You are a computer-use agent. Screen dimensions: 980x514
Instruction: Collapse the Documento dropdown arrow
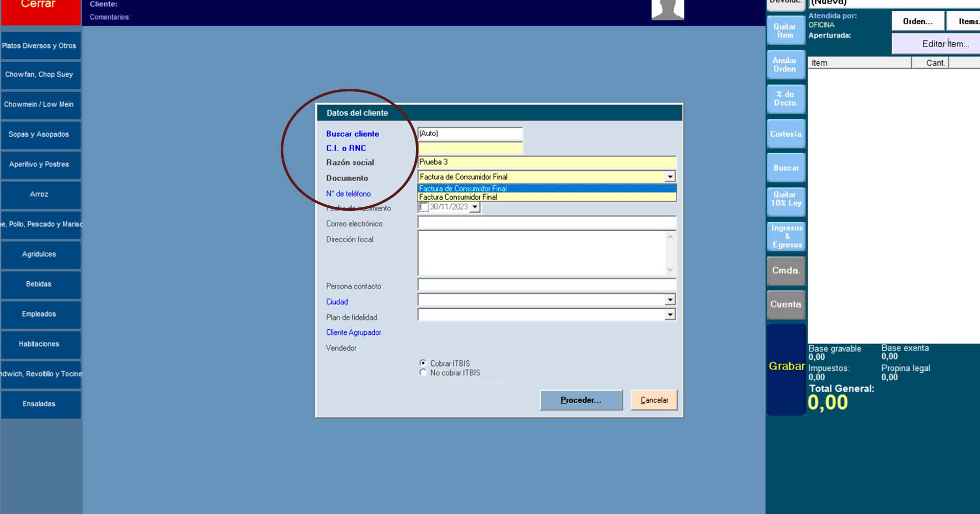pyautogui.click(x=670, y=177)
